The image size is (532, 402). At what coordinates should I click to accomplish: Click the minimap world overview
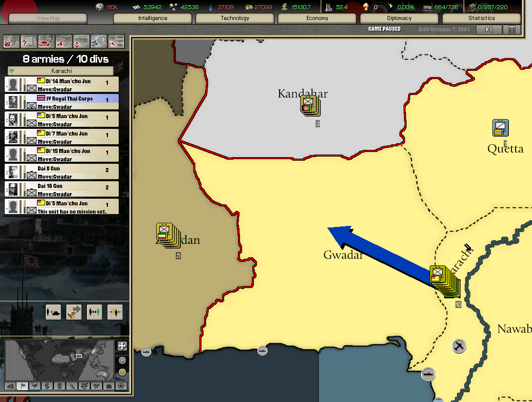pos(60,359)
